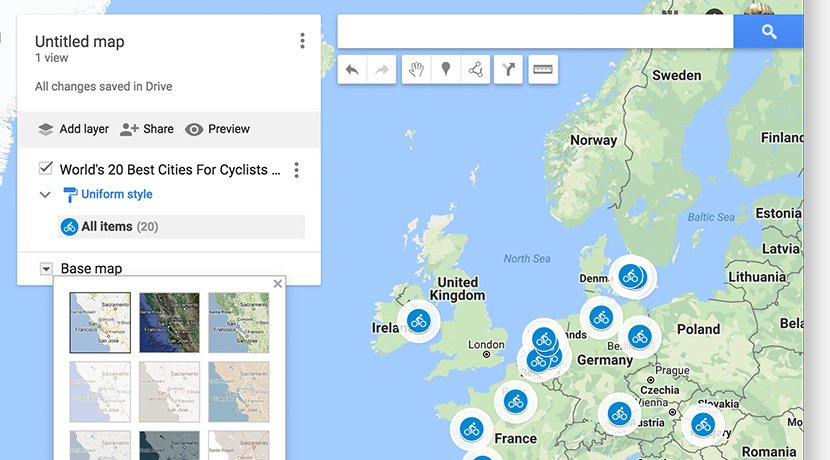The image size is (830, 460).
Task: Collapse the Base map dropdown arrow
Action: point(46,268)
